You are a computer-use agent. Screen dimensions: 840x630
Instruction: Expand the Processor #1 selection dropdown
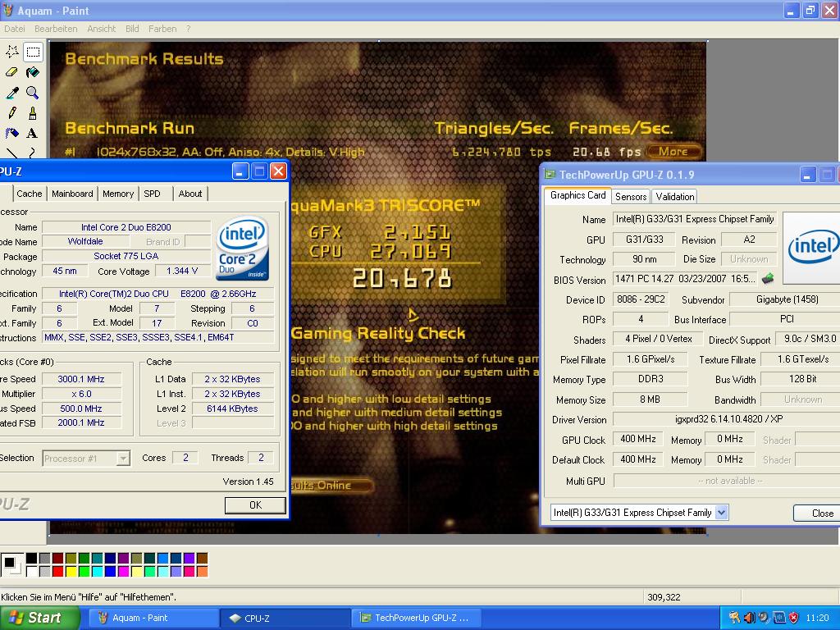pos(124,459)
